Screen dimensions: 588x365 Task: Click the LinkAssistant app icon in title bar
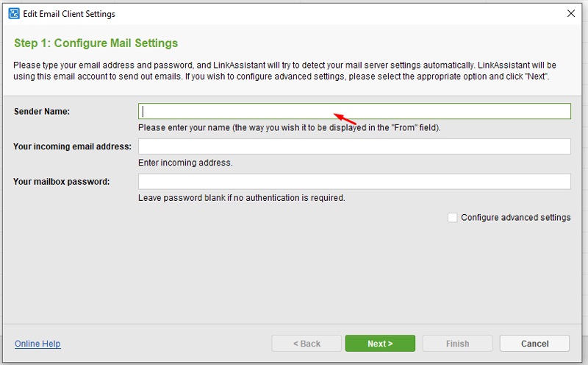coord(14,14)
